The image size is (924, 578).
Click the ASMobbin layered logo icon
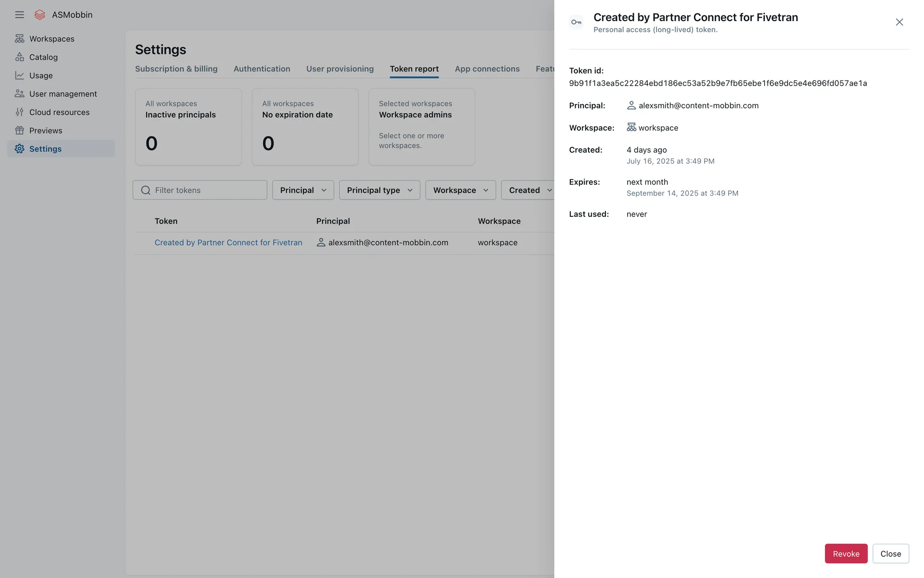click(x=40, y=15)
